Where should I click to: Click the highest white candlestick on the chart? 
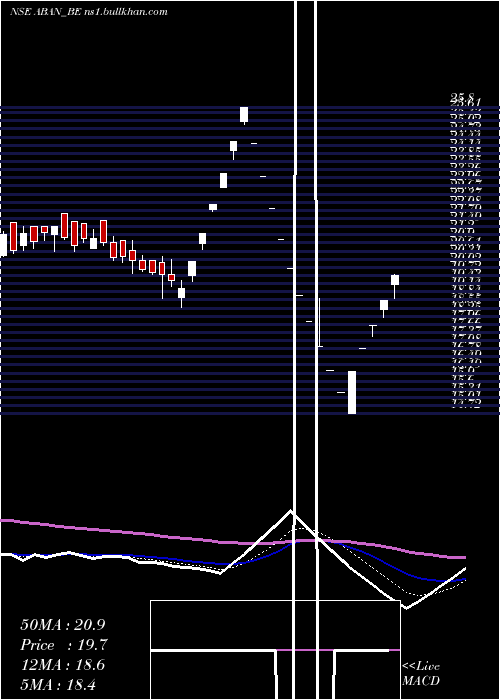coord(244,115)
